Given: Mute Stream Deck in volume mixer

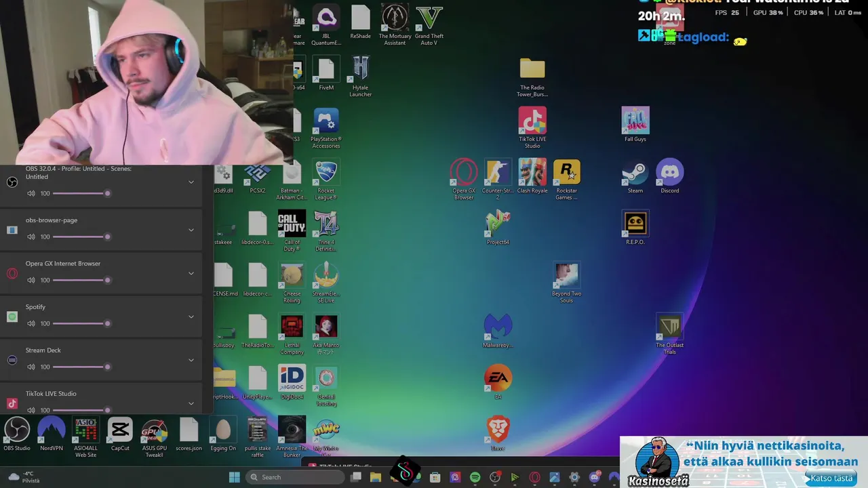Looking at the screenshot, I should pos(31,367).
